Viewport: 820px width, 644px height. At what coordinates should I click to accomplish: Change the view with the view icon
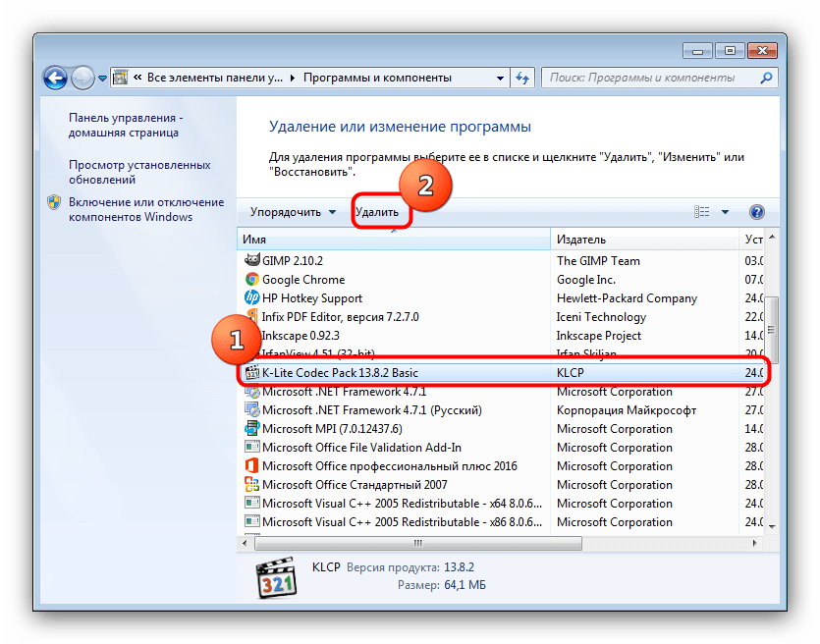702,212
